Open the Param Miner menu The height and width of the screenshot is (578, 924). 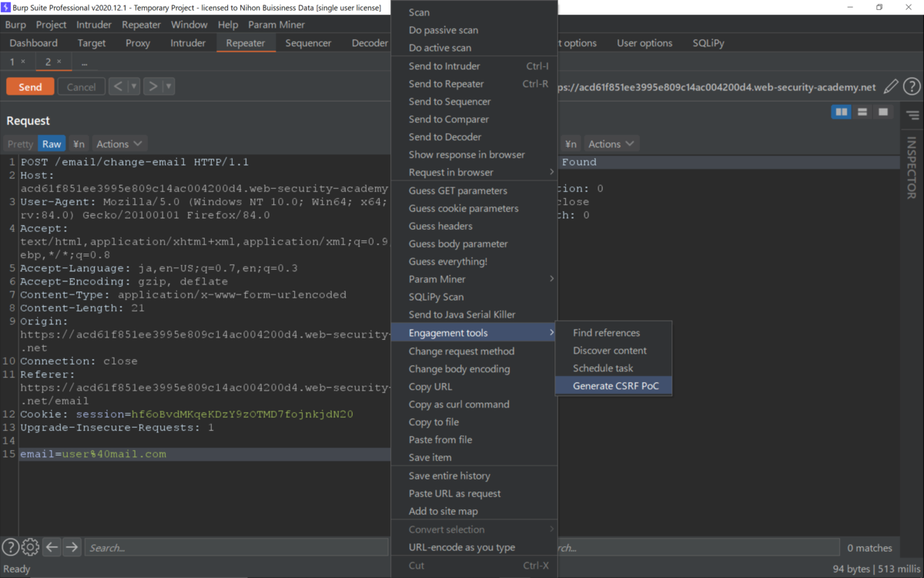[x=276, y=25]
